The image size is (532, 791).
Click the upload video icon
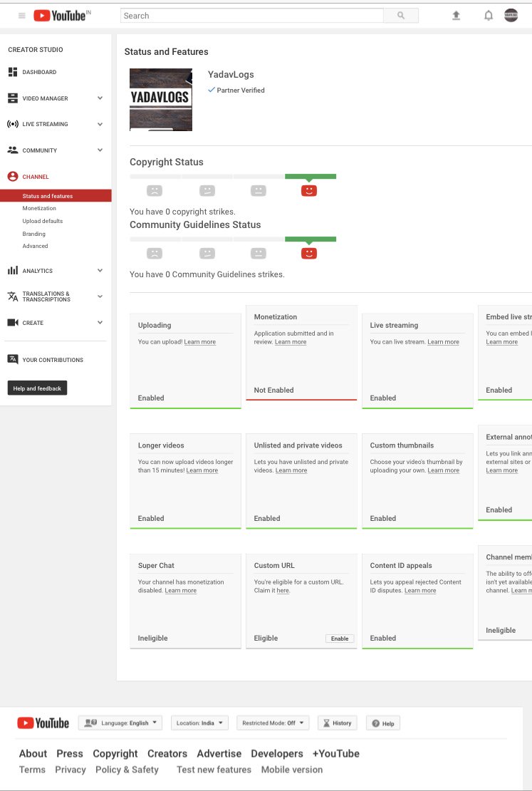click(x=456, y=16)
